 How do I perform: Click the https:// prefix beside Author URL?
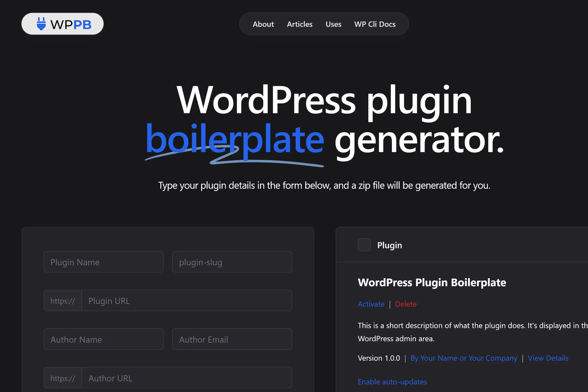point(63,378)
